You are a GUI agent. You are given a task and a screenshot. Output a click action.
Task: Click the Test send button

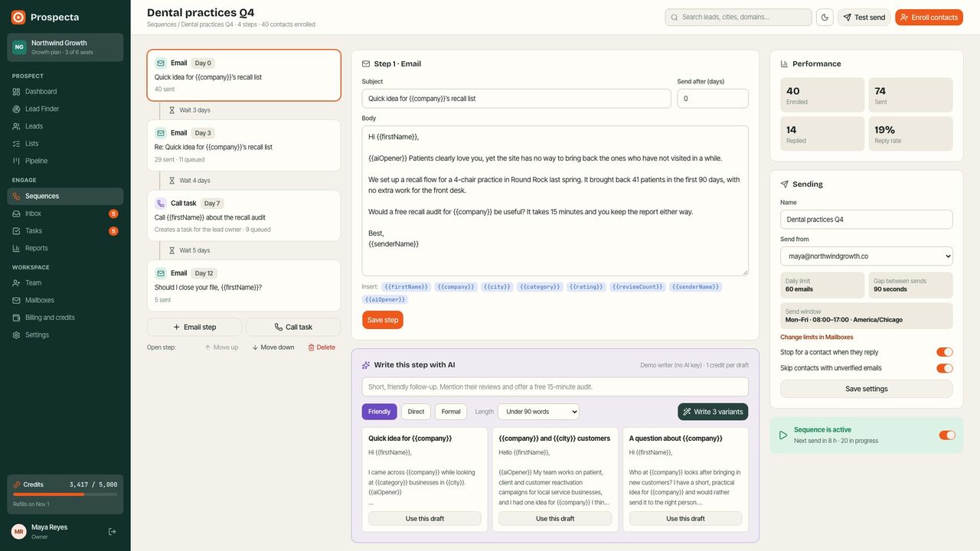864,18
